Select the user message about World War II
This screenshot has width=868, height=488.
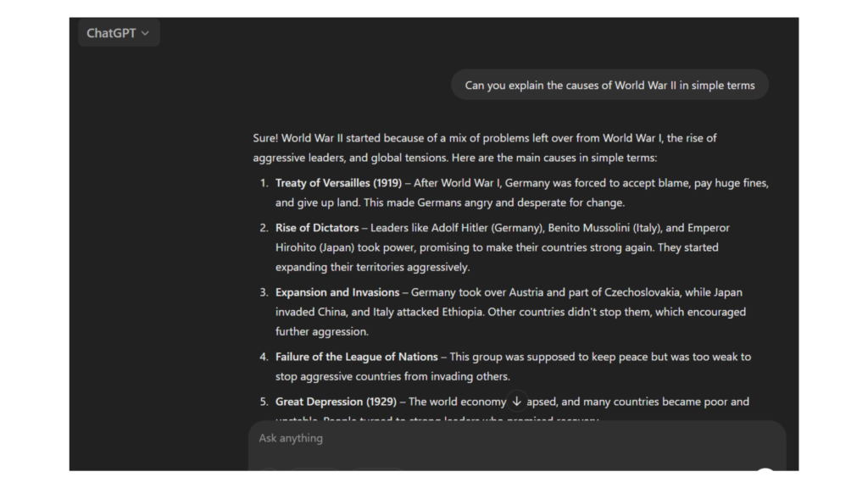coord(609,86)
